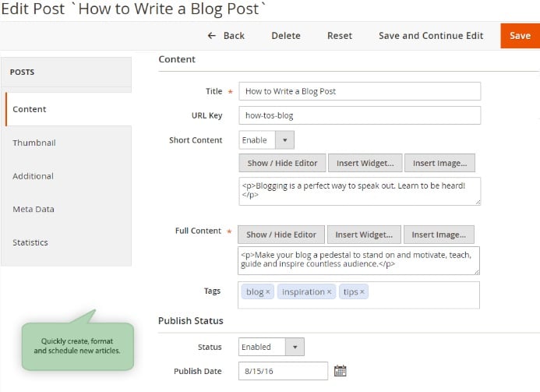Delete this blog post
This screenshot has width=540, height=392.
(x=286, y=36)
